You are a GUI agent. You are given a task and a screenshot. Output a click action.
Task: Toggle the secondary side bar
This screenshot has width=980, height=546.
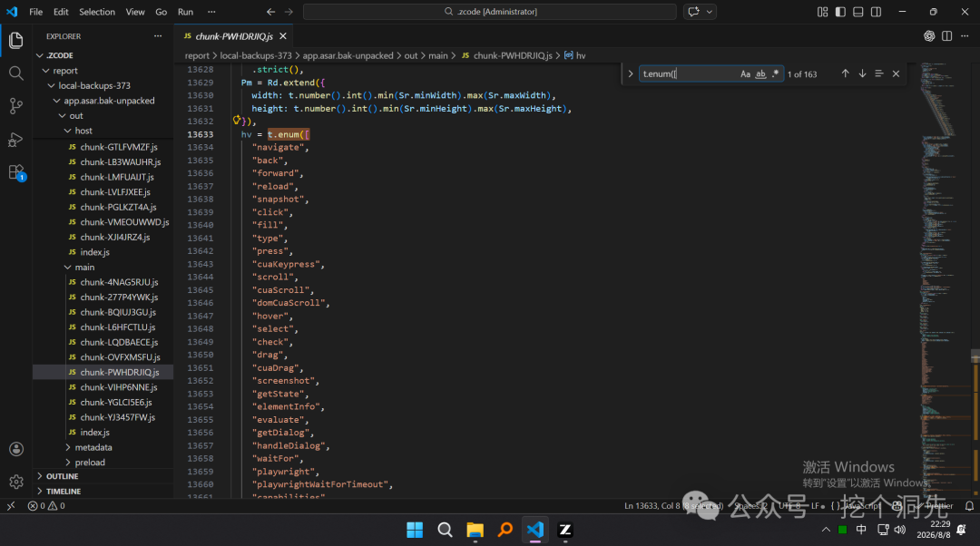(x=877, y=12)
